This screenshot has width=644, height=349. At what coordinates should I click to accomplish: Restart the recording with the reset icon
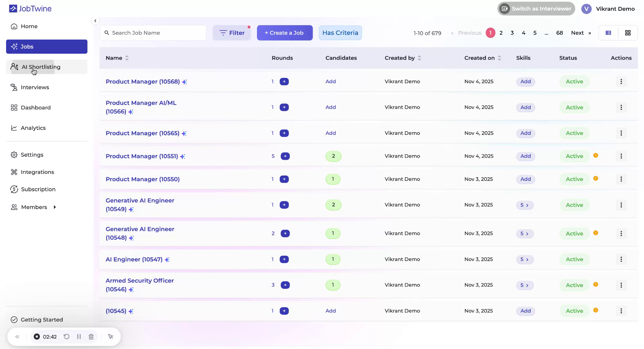(67, 337)
